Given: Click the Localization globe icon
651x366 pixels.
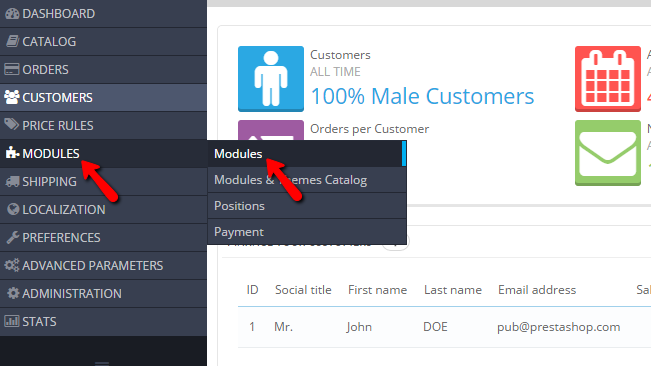Looking at the screenshot, I should pos(13,209).
